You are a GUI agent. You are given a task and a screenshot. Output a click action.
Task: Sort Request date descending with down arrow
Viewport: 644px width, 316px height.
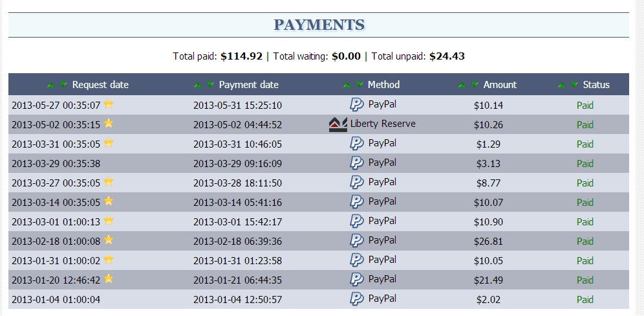click(x=63, y=85)
